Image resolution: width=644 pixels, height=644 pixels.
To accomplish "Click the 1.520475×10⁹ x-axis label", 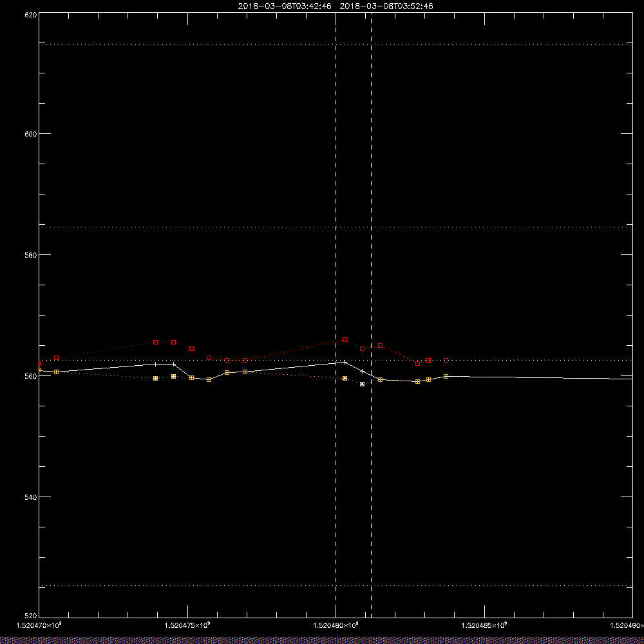I will (x=187, y=625).
